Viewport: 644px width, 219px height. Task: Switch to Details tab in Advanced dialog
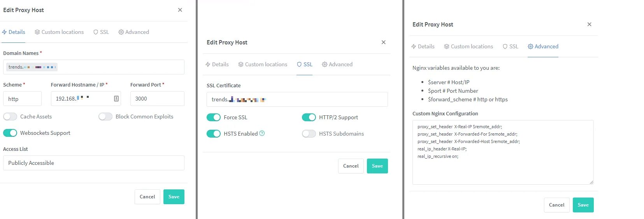tap(423, 46)
